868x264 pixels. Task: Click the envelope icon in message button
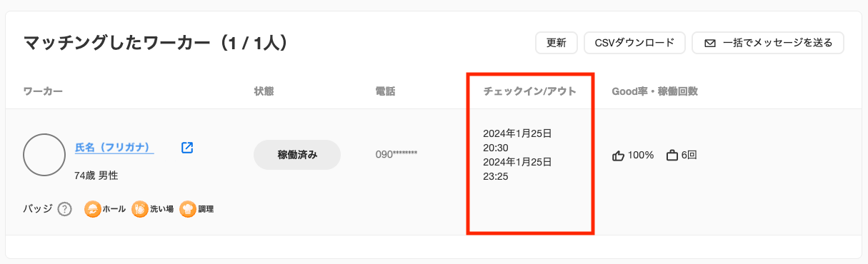pos(710,43)
